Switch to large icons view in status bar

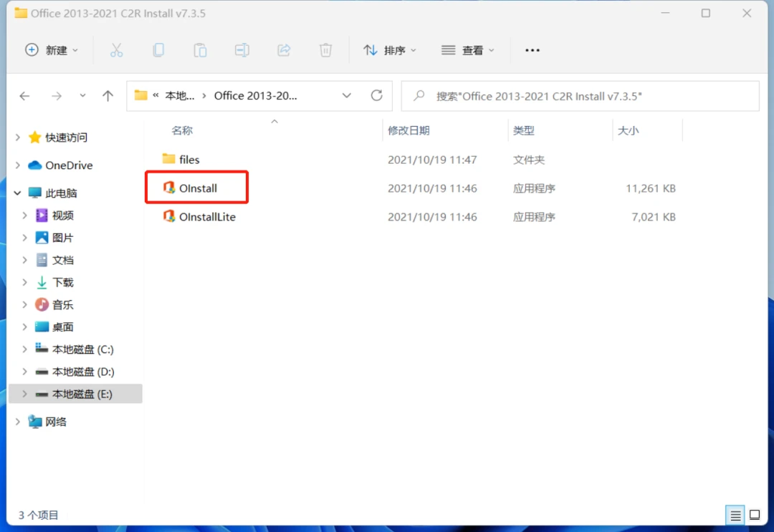[x=755, y=516]
